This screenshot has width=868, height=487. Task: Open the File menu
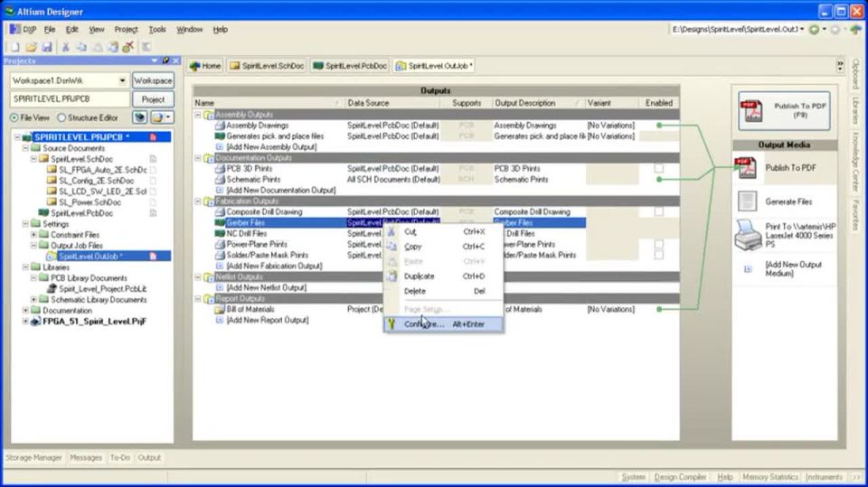pos(50,29)
